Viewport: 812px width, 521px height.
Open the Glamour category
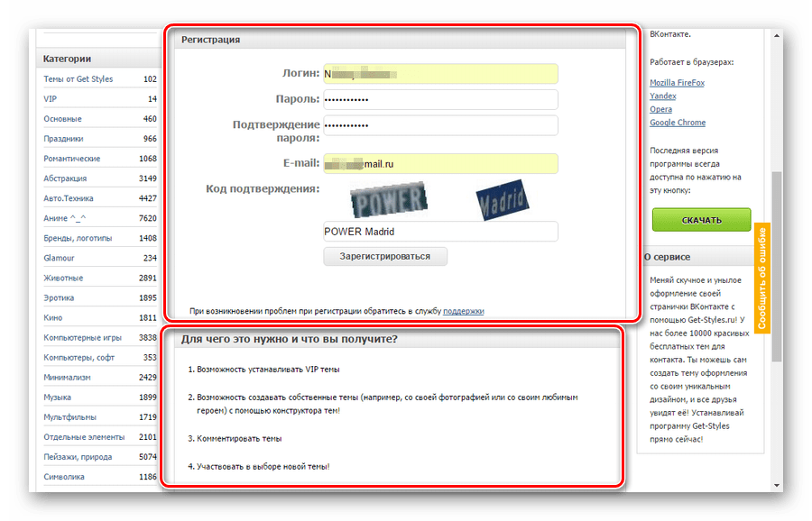59,258
